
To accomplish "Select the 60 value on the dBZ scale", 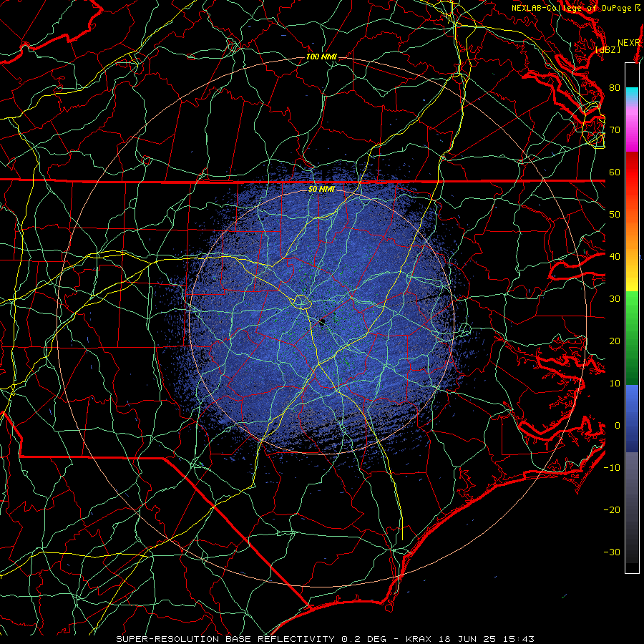I will [615, 172].
